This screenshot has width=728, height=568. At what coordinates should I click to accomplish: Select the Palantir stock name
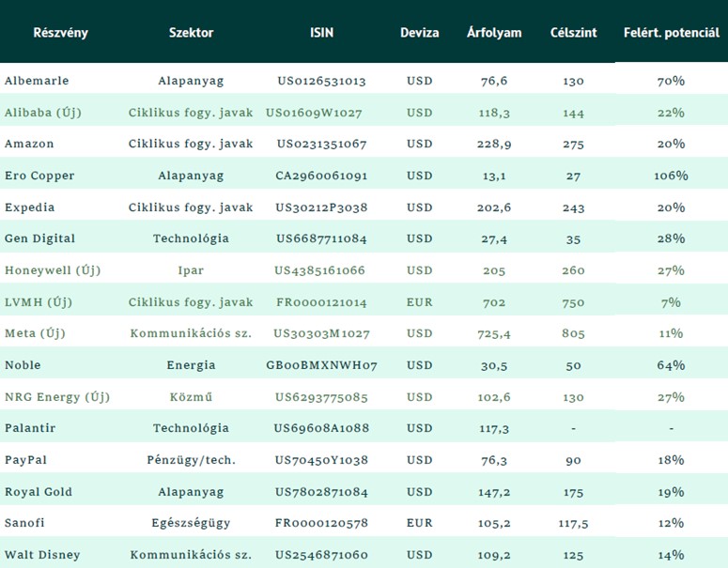coord(30,428)
